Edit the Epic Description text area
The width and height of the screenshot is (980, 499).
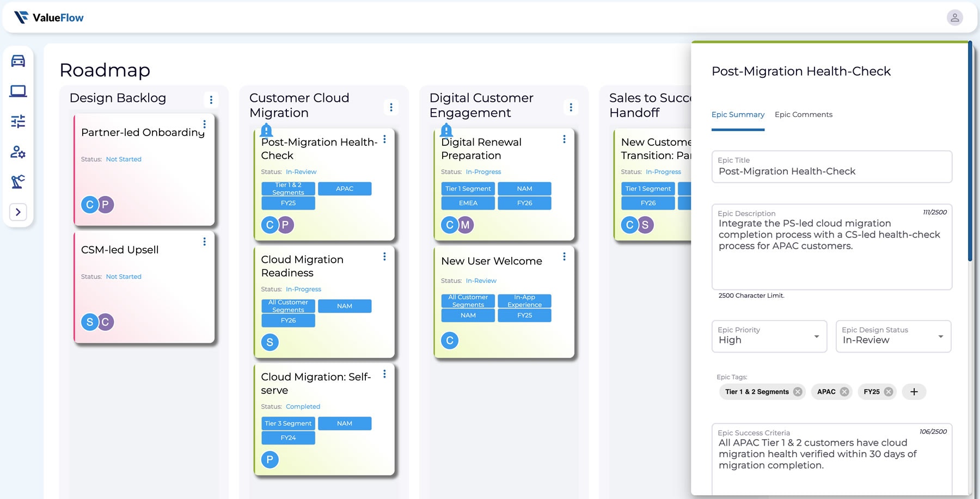coord(832,247)
